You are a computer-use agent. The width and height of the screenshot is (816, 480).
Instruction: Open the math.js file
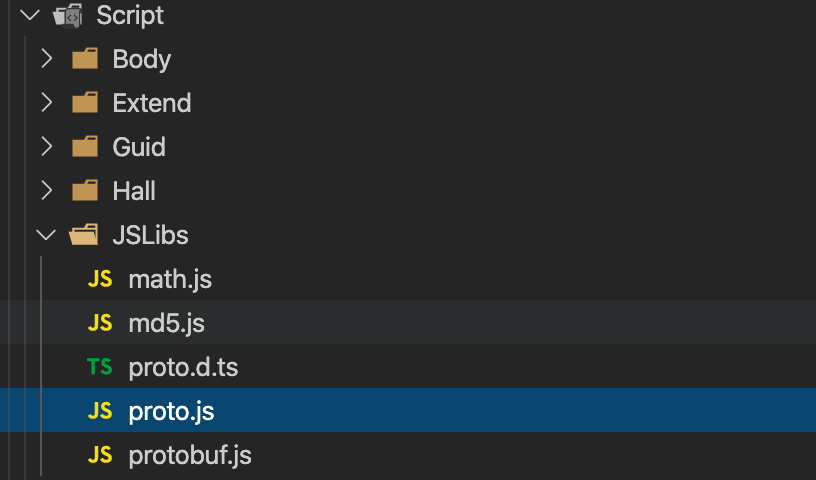coord(170,280)
